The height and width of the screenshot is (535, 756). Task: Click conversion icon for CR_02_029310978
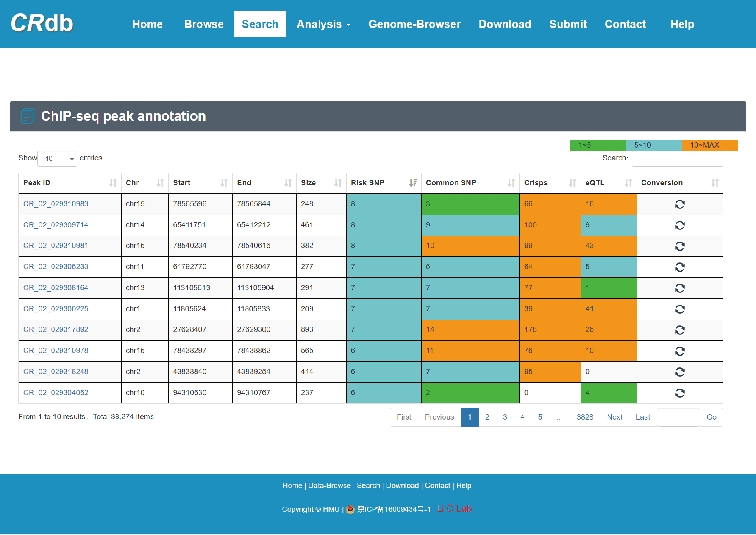[680, 351]
